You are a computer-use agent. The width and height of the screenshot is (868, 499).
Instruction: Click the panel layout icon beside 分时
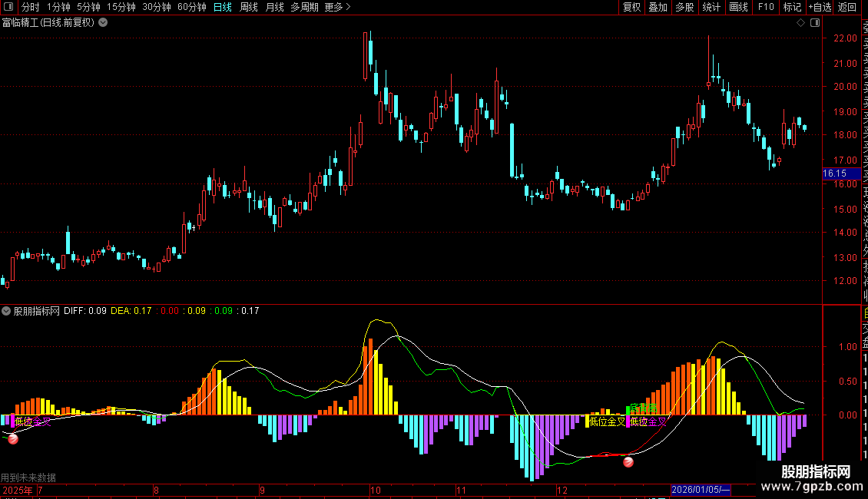tap(8, 7)
